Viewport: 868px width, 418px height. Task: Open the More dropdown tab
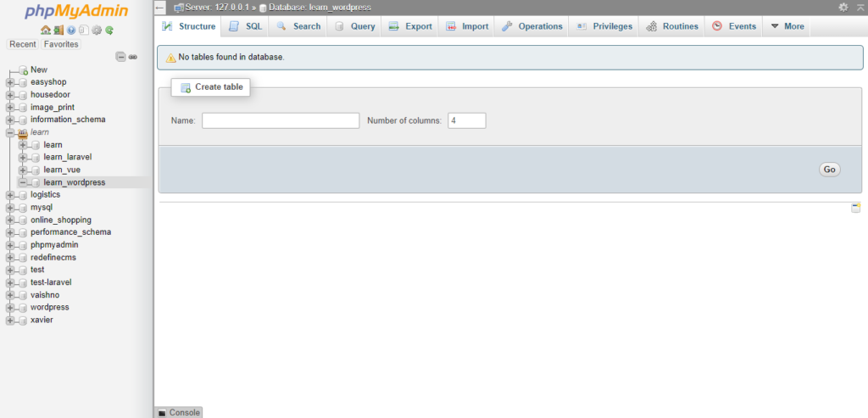787,26
